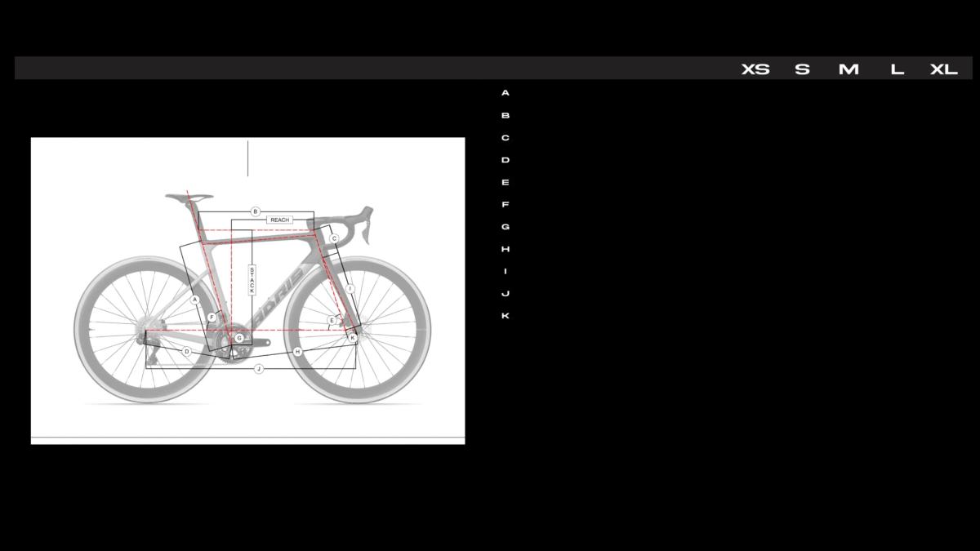Click circled marker F near seat tube base
The height and width of the screenshot is (551, 980).
212,317
